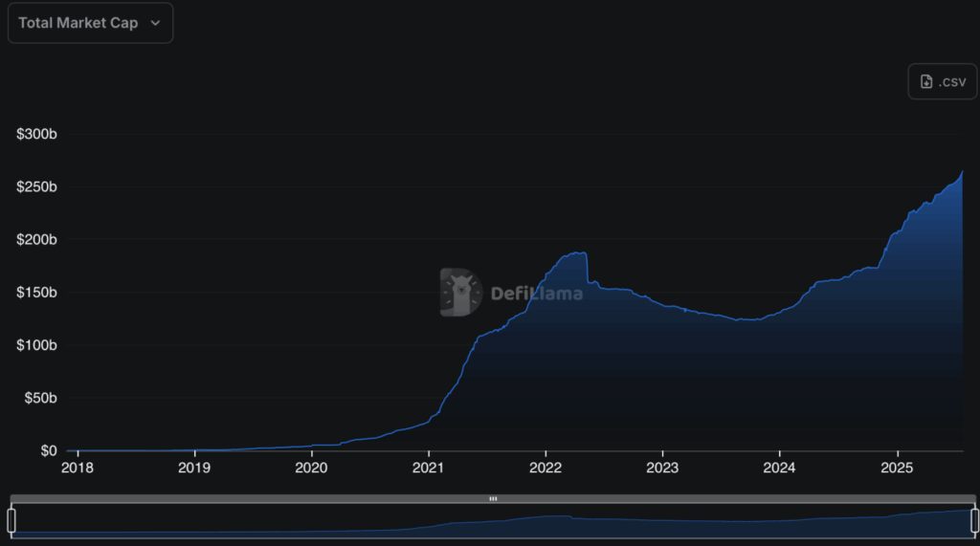
Task: Click the DefiLlama watermark text
Action: click(536, 294)
